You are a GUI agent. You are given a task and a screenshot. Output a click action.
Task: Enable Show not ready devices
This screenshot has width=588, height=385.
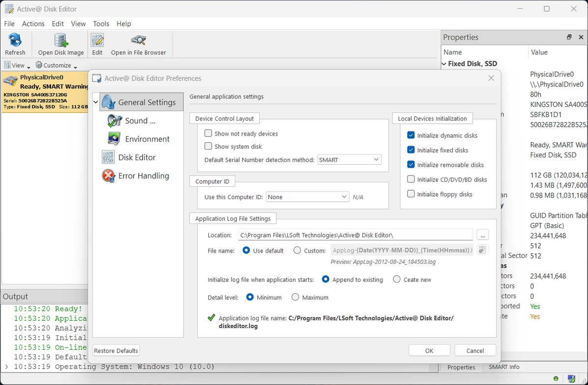[x=208, y=133]
